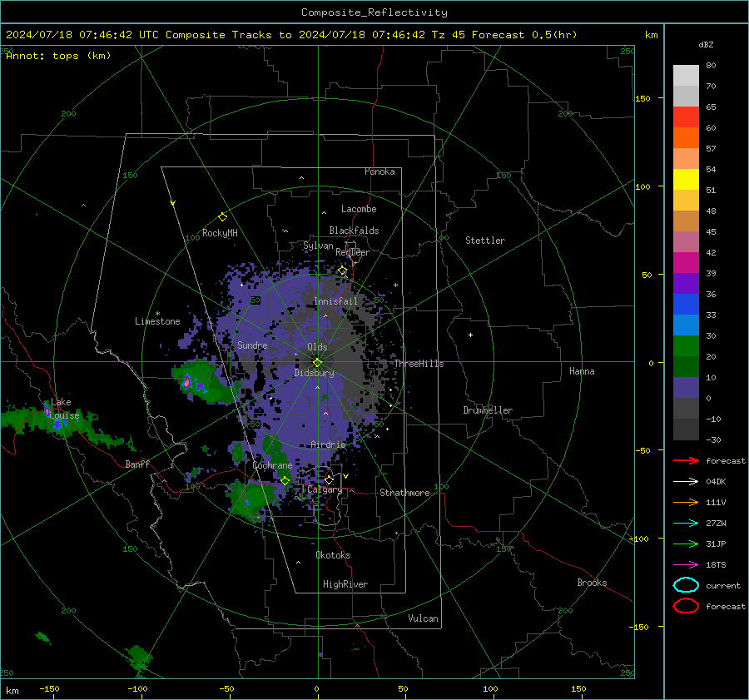The height and width of the screenshot is (700, 749).
Task: Select the magenta 42–39 dBZ swatch
Action: [x=686, y=263]
